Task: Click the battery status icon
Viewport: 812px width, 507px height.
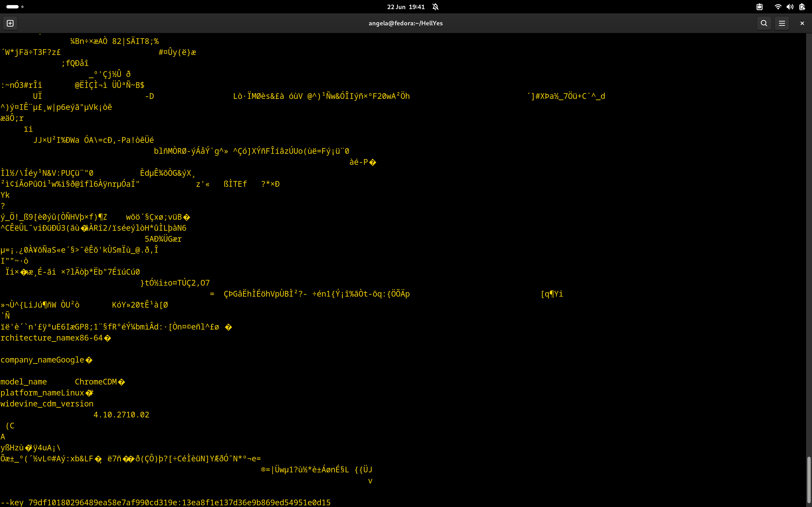Action: pyautogui.click(x=802, y=7)
